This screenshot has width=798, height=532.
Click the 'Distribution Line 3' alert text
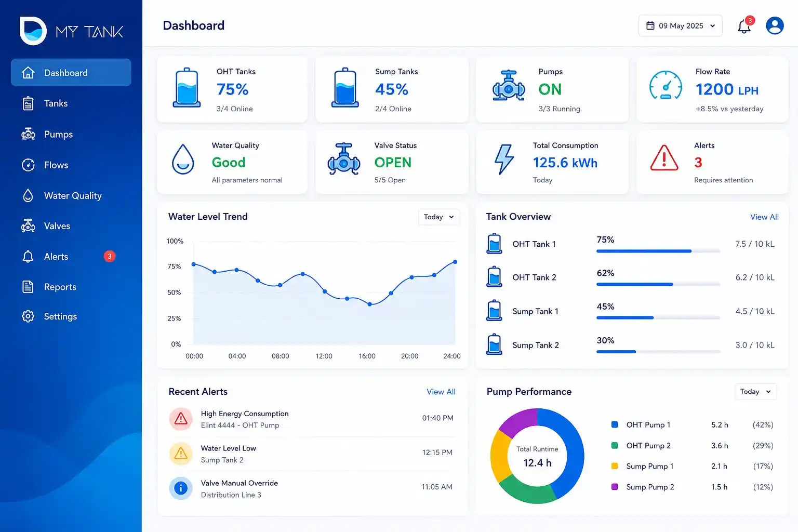[231, 495]
